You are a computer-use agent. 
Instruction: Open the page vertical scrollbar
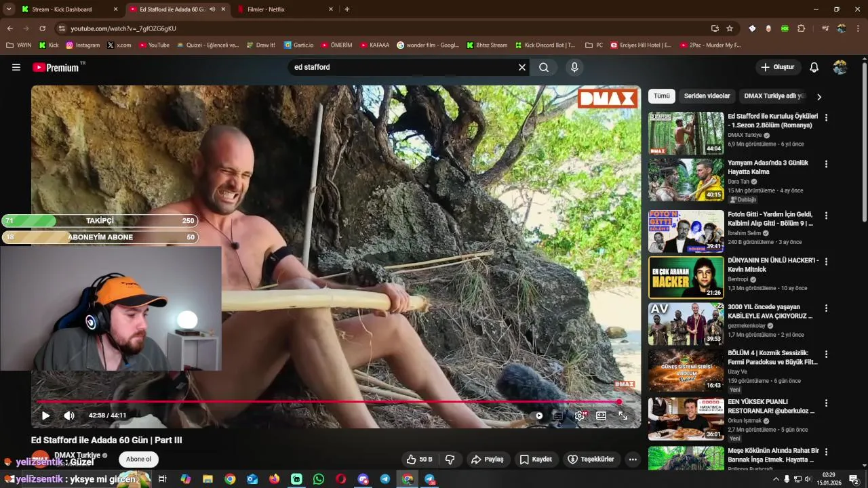pos(864,142)
